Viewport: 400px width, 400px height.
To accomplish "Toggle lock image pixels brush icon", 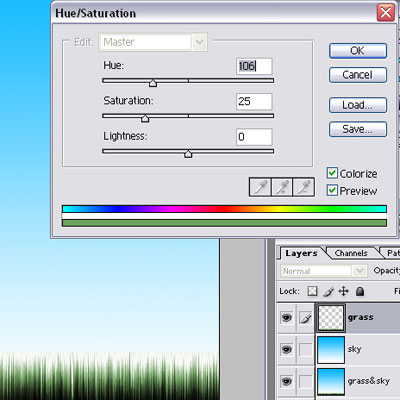I will (x=328, y=292).
